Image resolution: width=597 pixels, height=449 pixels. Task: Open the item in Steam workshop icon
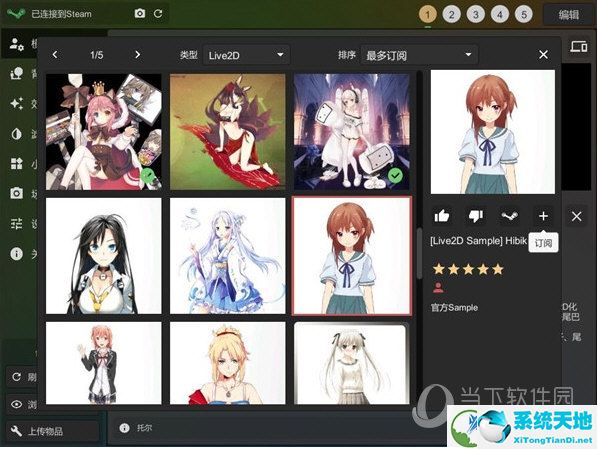pyautogui.click(x=509, y=216)
